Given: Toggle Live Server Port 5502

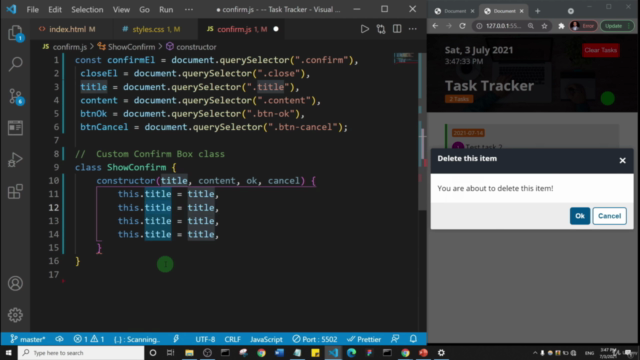Looking at the screenshot, I should click(x=315, y=339).
